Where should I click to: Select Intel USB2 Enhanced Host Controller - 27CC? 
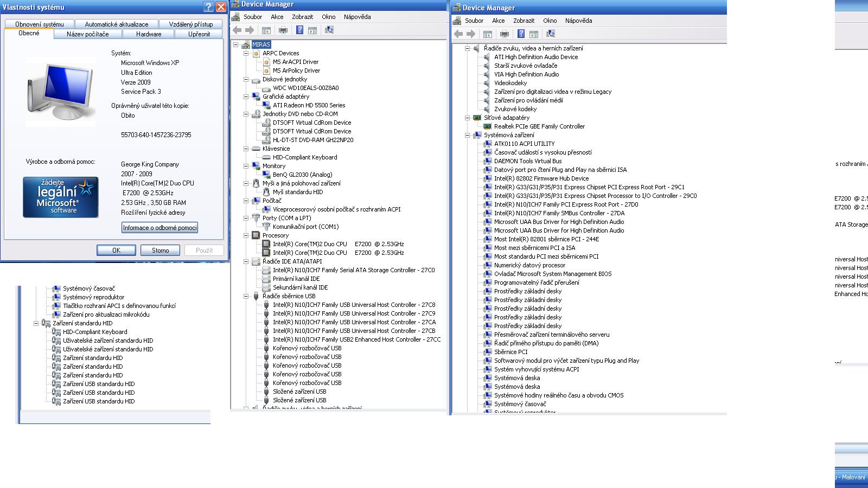coord(357,339)
